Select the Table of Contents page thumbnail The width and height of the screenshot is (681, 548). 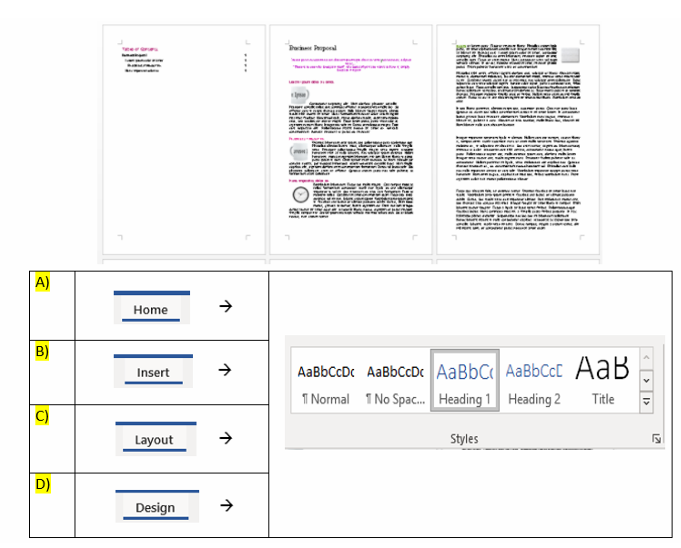183,140
